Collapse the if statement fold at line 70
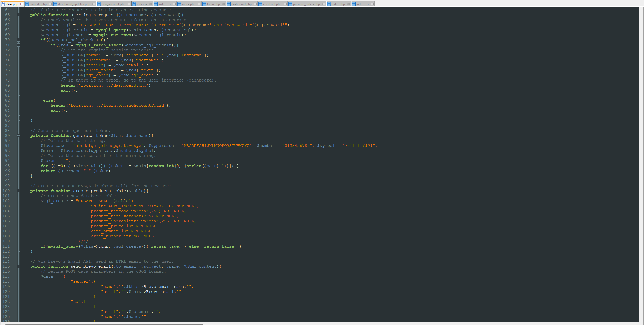The image size is (644, 325). 18,40
